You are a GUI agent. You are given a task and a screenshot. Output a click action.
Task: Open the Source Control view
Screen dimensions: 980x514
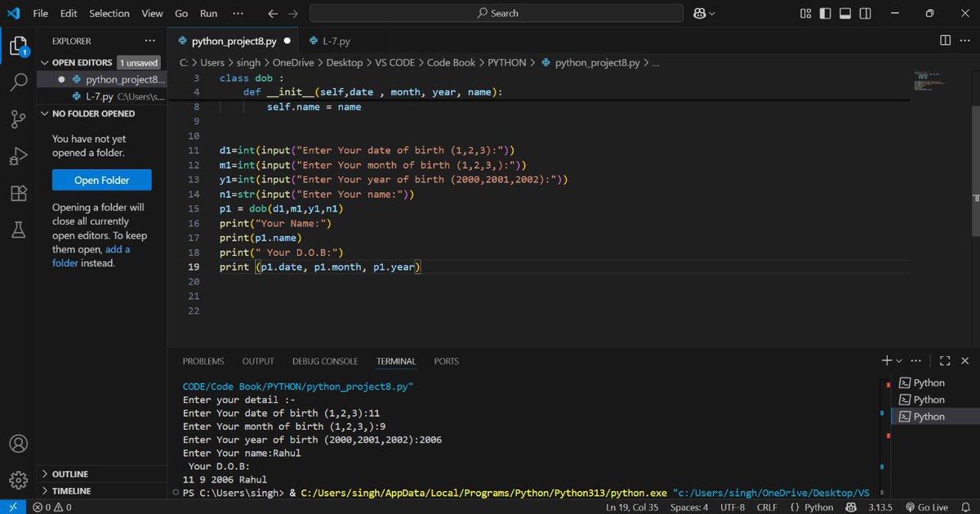[x=18, y=119]
